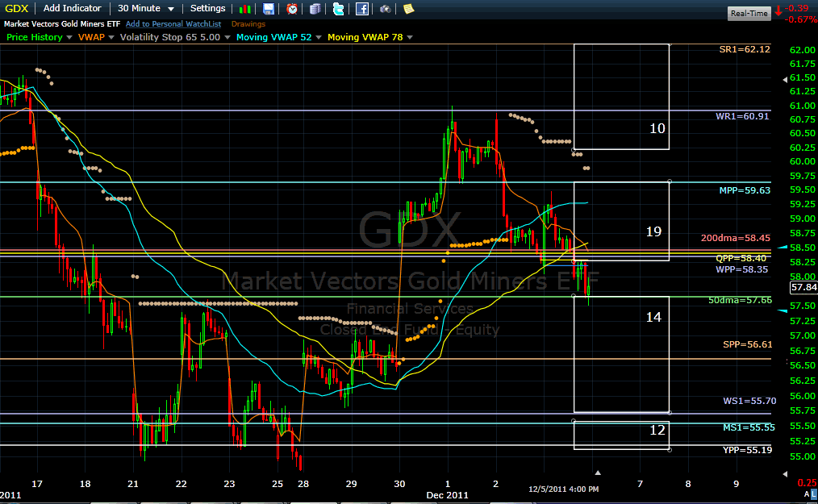Click the -0.67% change value
Viewport: 818px width, 504px height.
[x=801, y=20]
